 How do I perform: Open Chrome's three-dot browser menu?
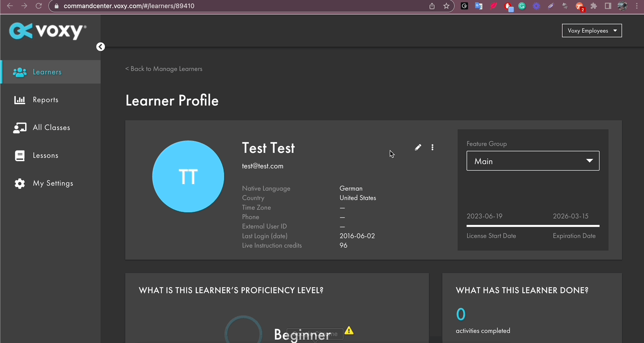point(637,6)
